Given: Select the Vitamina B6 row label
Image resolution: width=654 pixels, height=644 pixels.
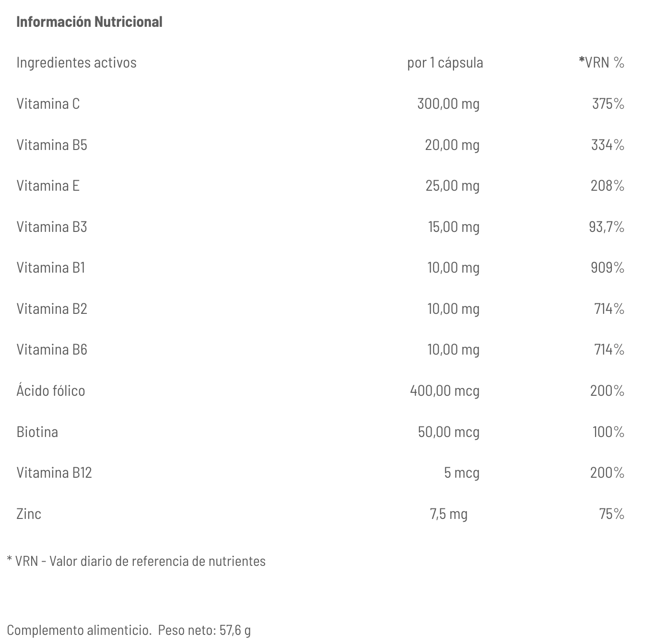Looking at the screenshot, I should (52, 349).
